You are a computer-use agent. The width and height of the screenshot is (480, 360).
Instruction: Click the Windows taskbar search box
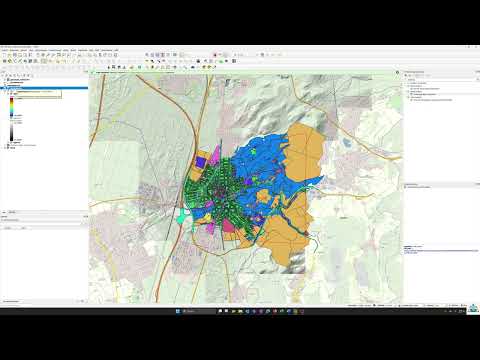[199, 311]
